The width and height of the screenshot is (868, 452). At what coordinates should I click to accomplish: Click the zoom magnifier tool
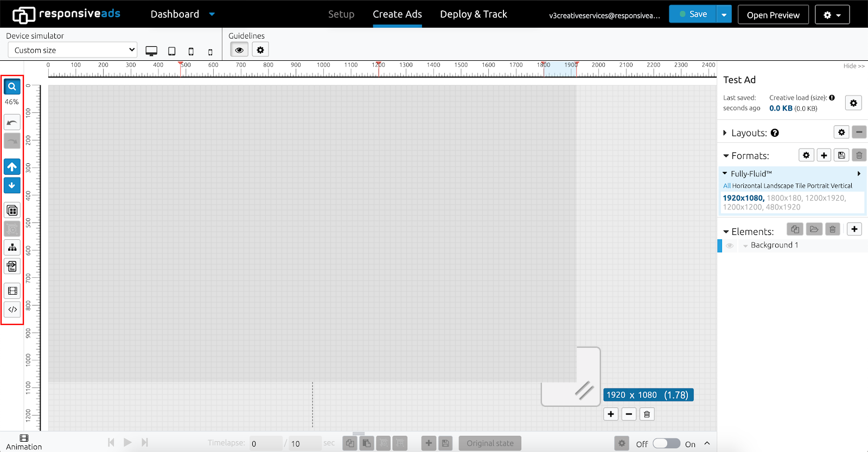pyautogui.click(x=12, y=87)
